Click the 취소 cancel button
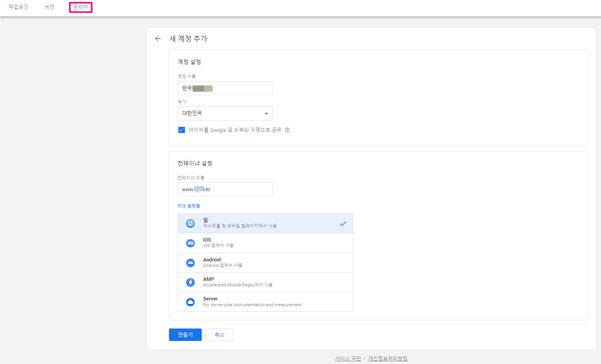The height and width of the screenshot is (364, 601). [219, 334]
